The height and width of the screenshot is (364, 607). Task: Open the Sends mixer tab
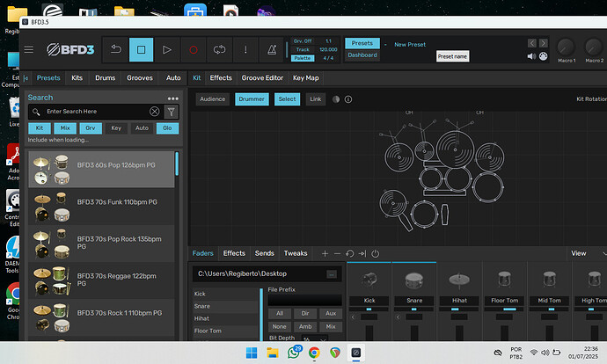265,253
